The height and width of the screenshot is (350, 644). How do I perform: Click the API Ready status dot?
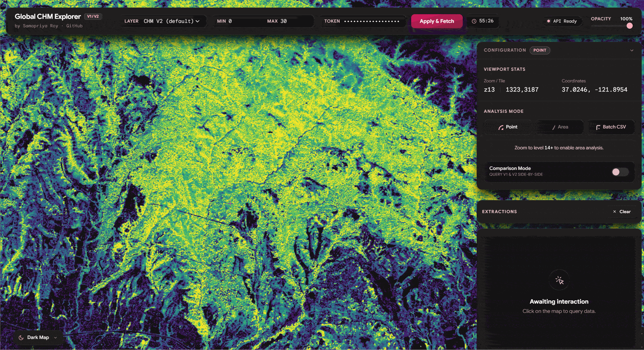(548, 21)
